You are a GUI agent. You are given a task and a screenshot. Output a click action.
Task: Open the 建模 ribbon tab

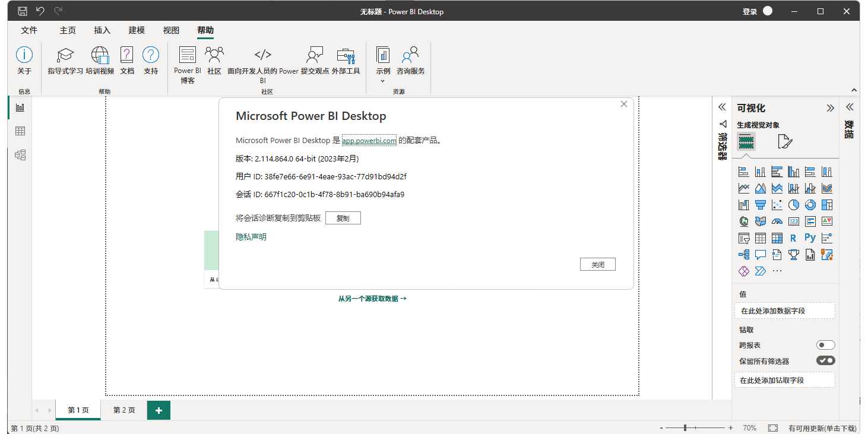point(137,30)
